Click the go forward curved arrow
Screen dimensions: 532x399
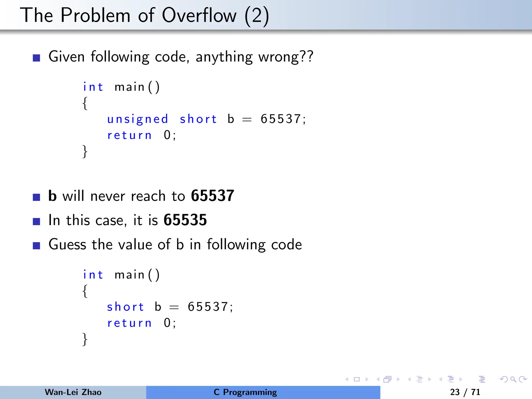523,380
